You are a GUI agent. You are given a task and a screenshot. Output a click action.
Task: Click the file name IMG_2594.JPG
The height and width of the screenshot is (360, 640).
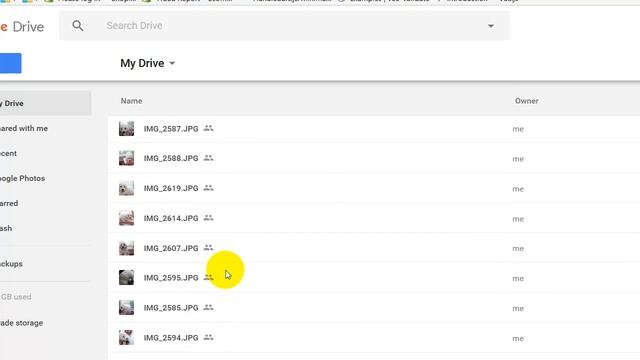click(171, 338)
